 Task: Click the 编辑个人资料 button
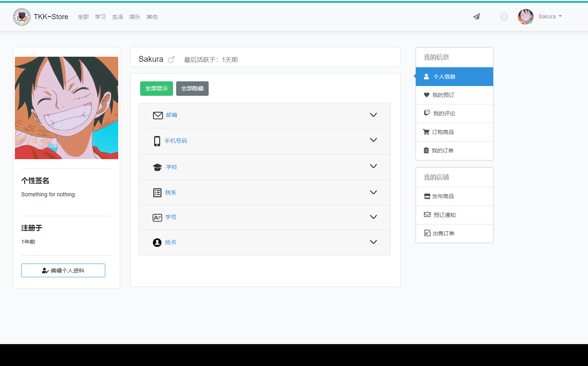click(x=63, y=270)
